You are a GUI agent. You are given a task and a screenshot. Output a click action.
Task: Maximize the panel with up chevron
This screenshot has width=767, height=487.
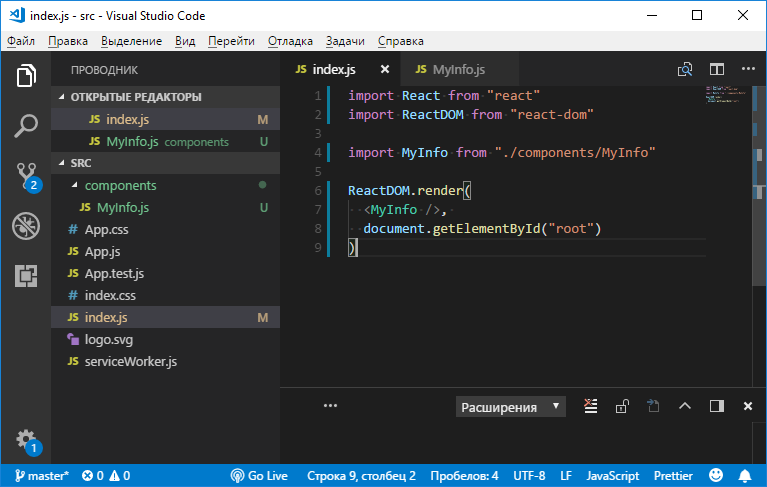[685, 406]
